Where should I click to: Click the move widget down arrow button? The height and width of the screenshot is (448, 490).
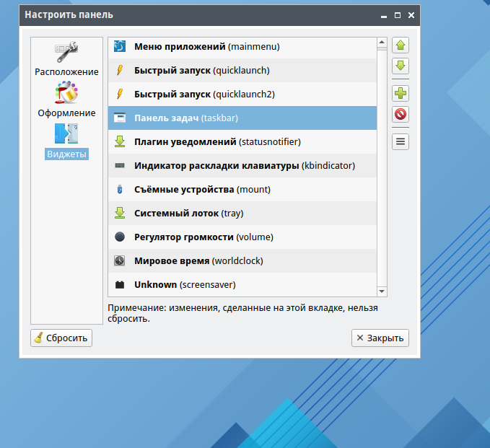click(x=401, y=66)
